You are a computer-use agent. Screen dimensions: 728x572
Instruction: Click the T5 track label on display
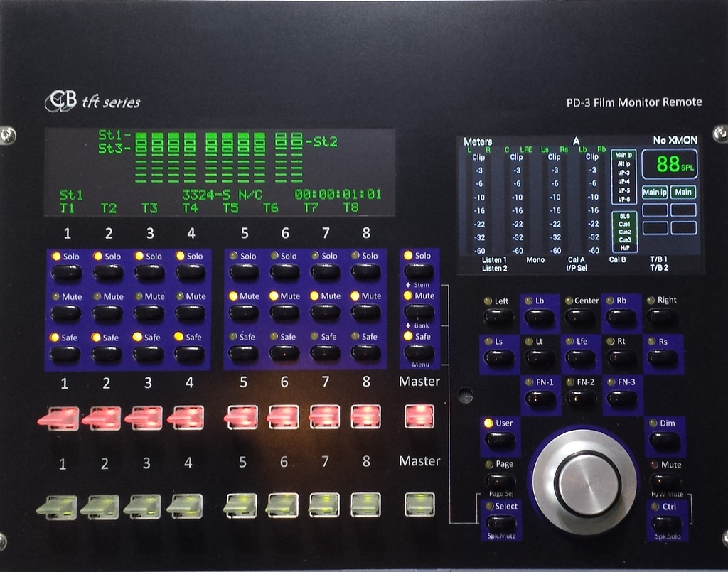click(x=230, y=208)
